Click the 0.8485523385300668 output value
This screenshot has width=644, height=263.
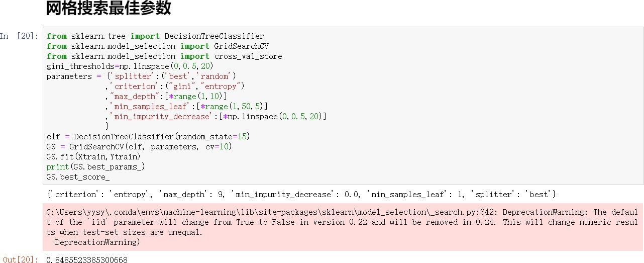(86, 259)
